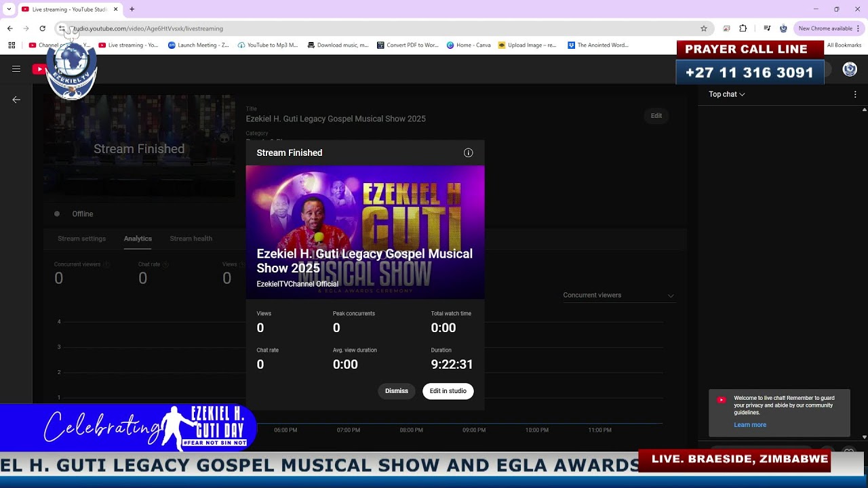Click the YouTube icon in chat welcome message
The image size is (868, 488).
[x=722, y=400]
